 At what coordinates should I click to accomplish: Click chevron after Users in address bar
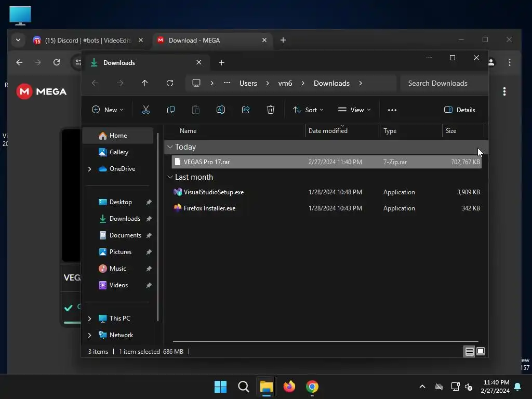coord(268,83)
